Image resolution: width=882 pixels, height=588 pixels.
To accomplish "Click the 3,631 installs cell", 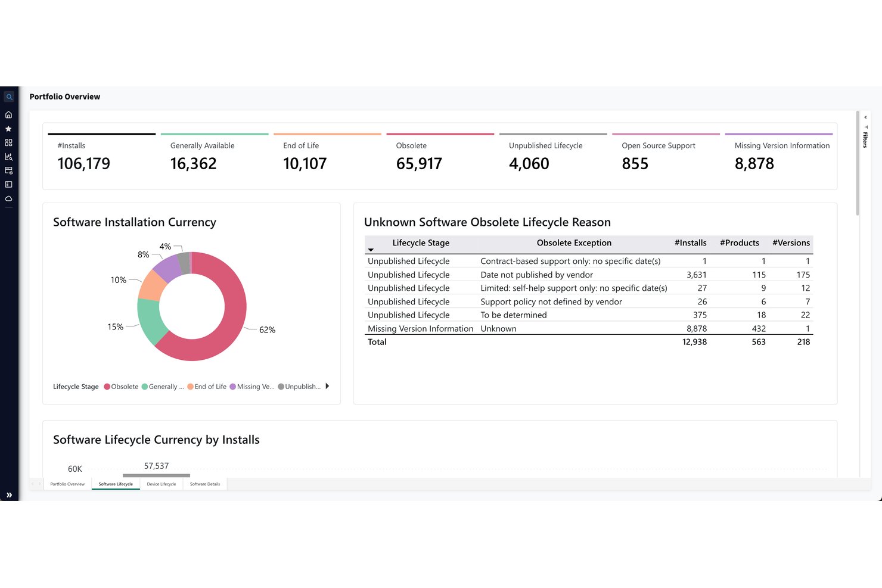I will pos(696,275).
